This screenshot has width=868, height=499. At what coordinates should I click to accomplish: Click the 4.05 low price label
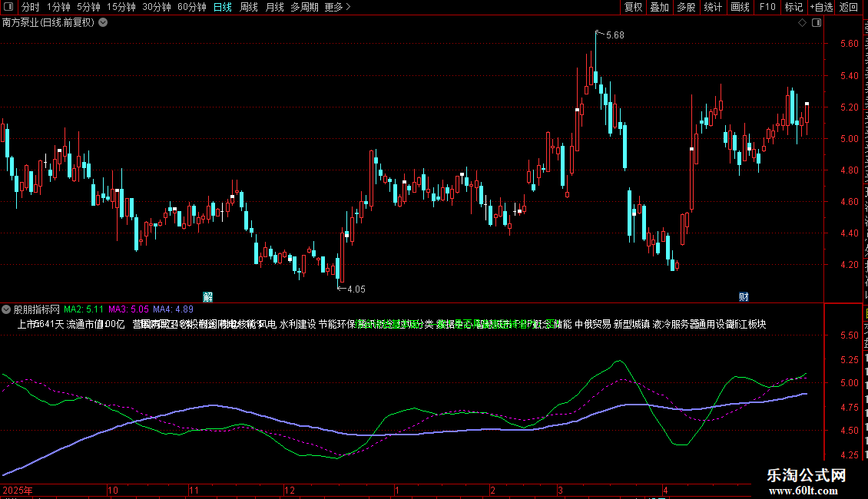coord(356,289)
